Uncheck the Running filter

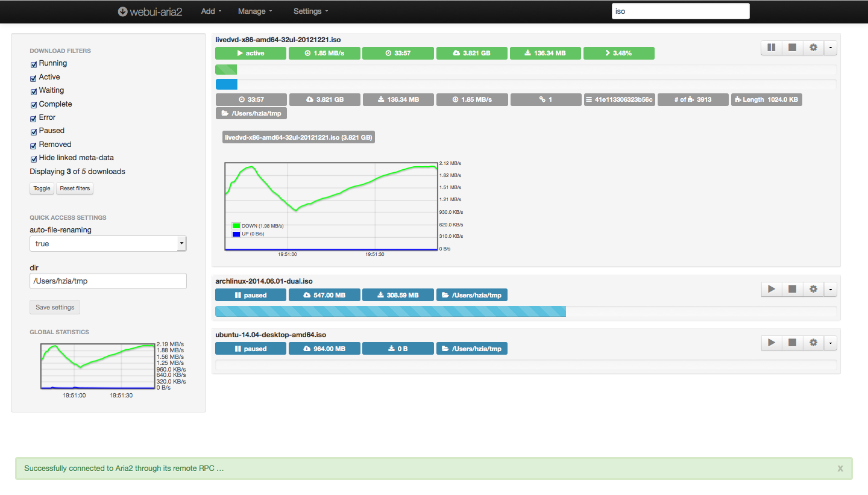(34, 64)
